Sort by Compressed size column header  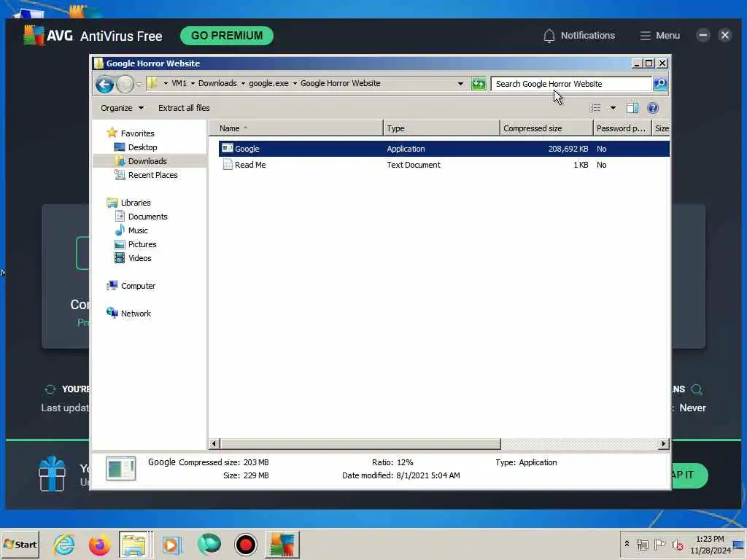point(546,128)
